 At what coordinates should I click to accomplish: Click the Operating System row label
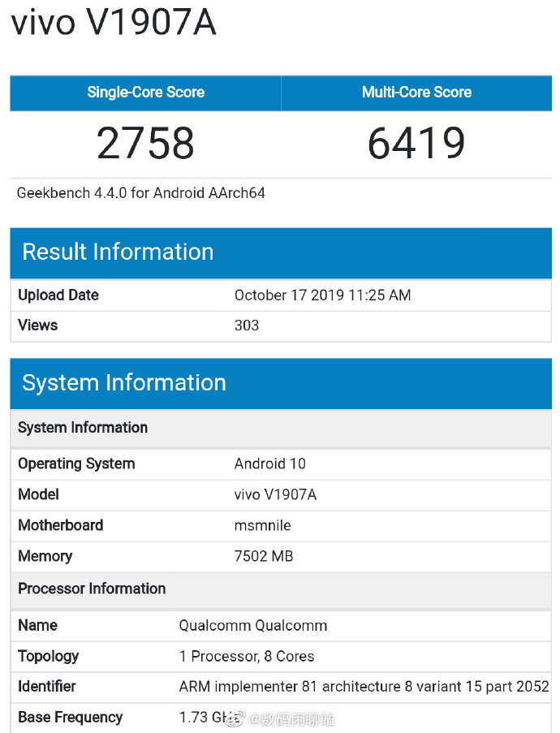tap(76, 464)
